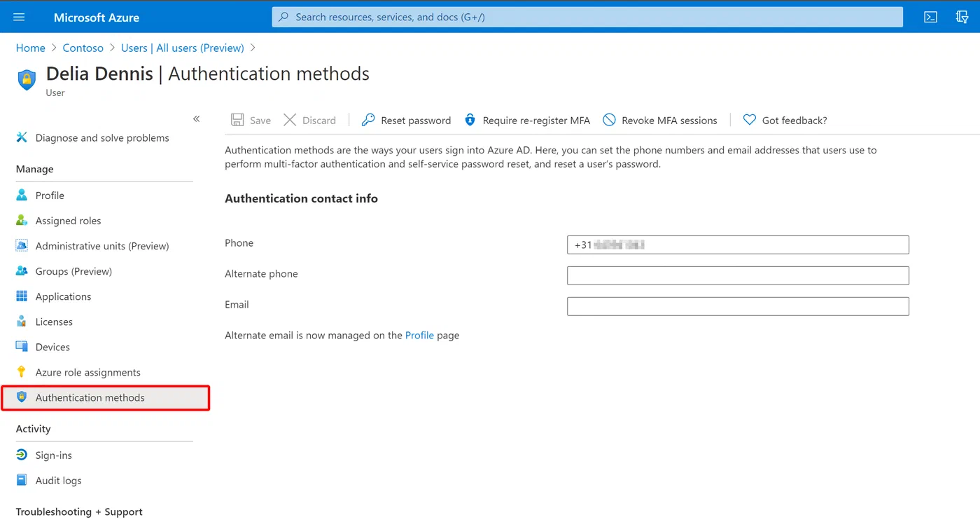Focus the search resources, services, and docs box
Image resolution: width=980 pixels, height=522 pixels.
587,17
